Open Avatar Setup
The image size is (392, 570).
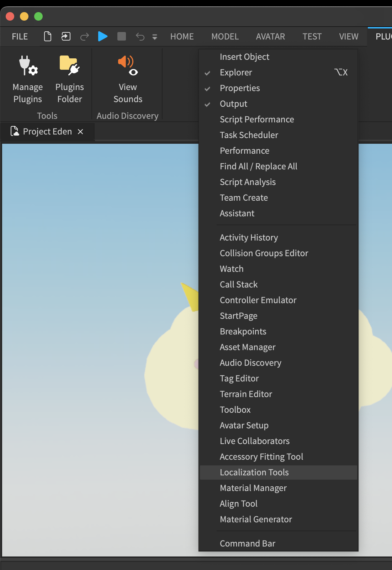(x=279, y=426)
